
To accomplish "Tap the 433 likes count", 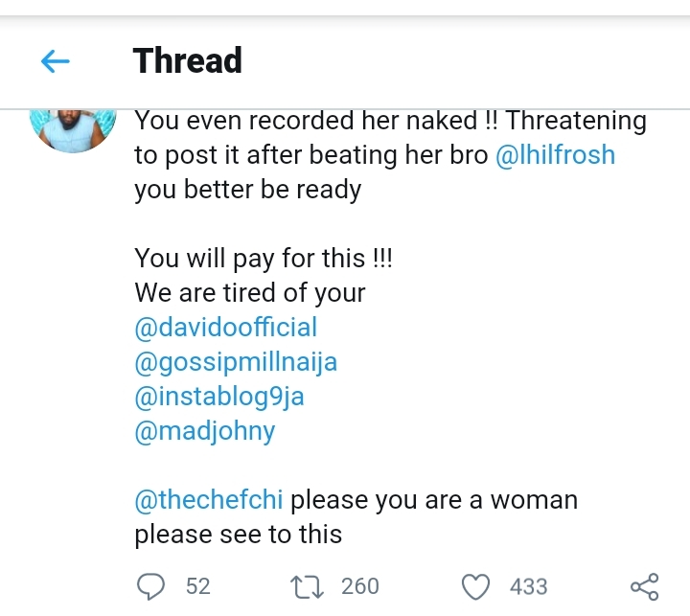I will tap(529, 585).
